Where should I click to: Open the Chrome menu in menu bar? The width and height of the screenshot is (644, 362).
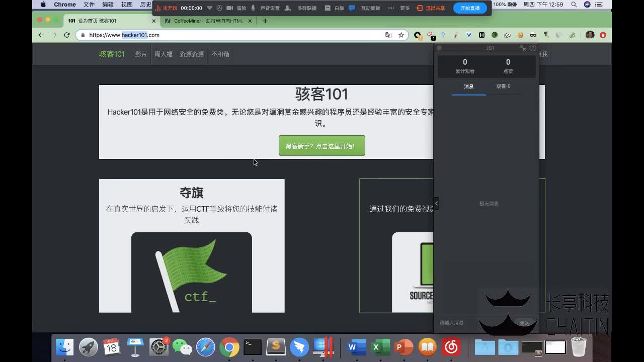tap(65, 5)
